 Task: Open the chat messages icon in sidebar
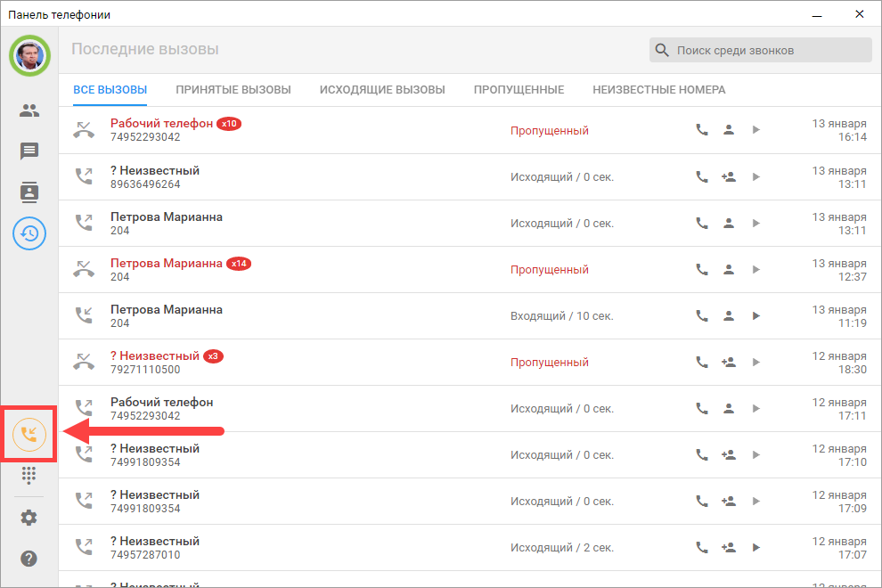pyautogui.click(x=29, y=151)
